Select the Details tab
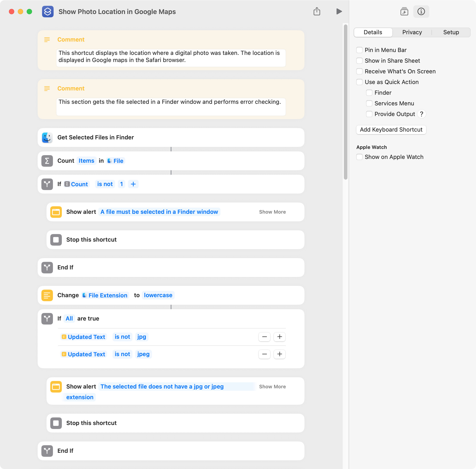 click(373, 32)
